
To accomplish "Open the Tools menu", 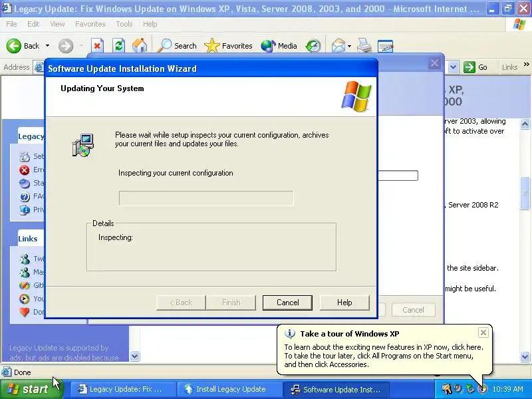I will pos(124,24).
